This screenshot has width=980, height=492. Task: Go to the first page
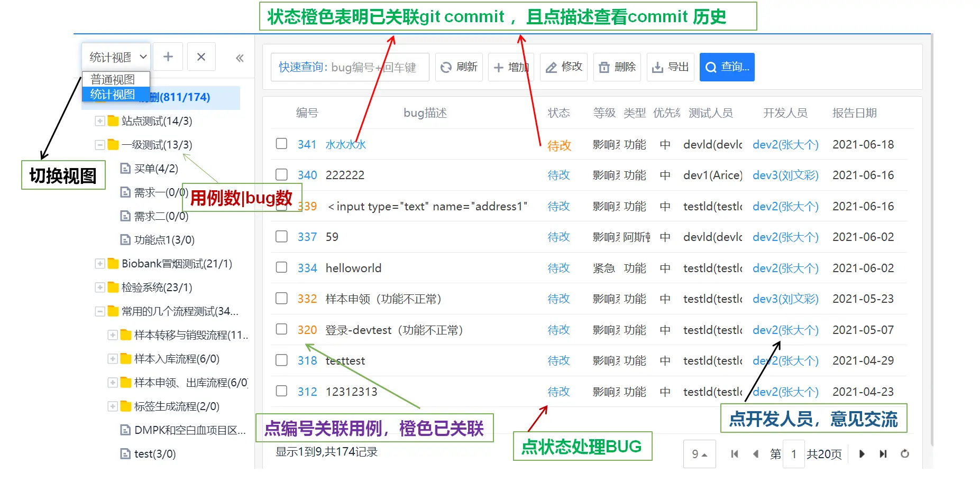[735, 454]
